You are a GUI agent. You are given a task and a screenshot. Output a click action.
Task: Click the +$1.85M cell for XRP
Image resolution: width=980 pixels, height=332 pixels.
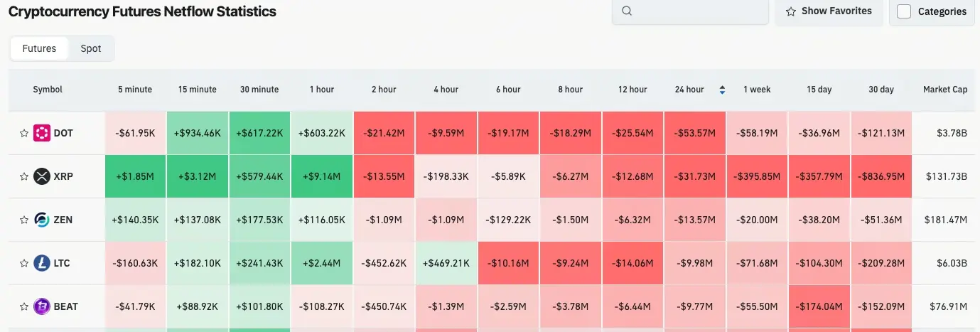pos(135,176)
